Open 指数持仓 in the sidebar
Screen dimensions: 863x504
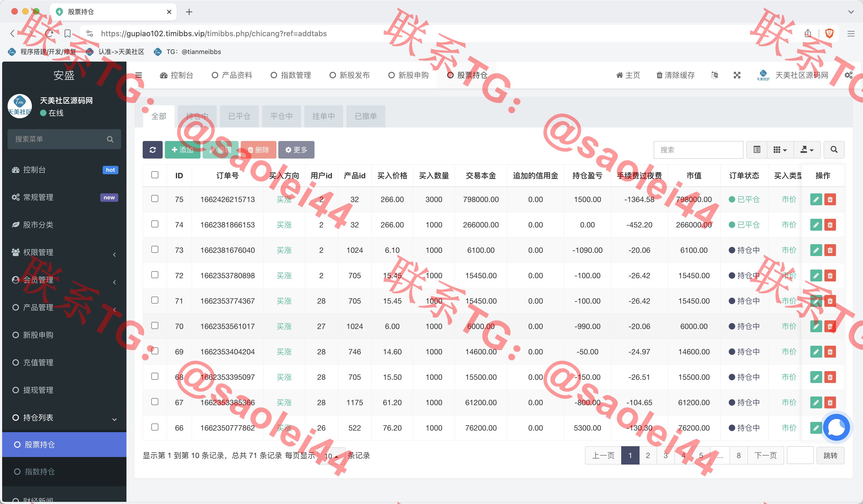pos(64,472)
